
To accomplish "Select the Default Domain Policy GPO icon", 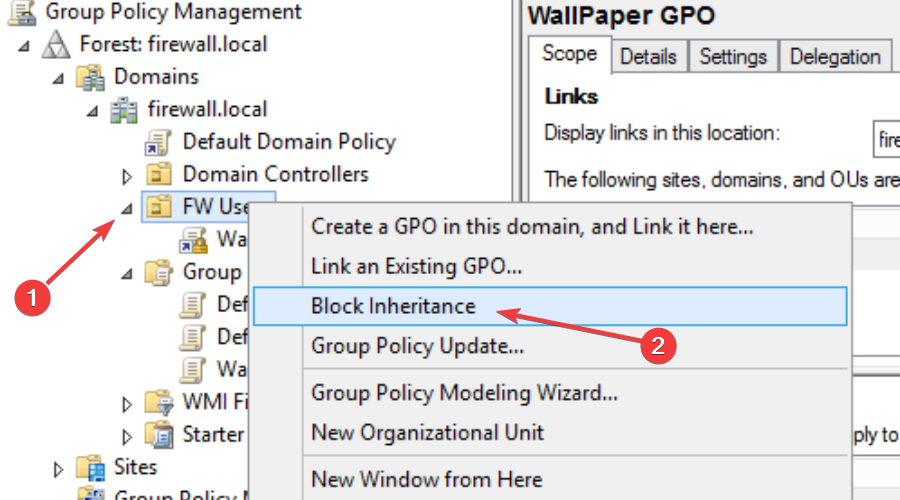I will [x=160, y=142].
